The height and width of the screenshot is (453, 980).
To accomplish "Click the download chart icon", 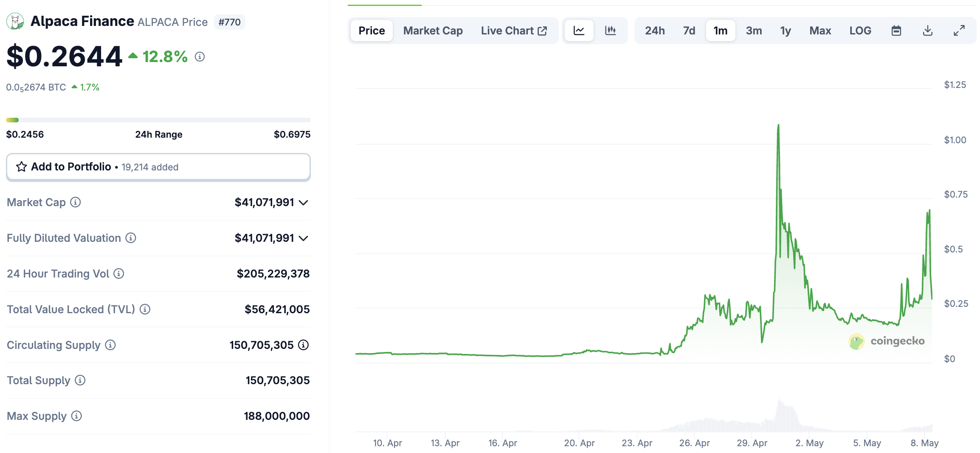I will point(928,30).
